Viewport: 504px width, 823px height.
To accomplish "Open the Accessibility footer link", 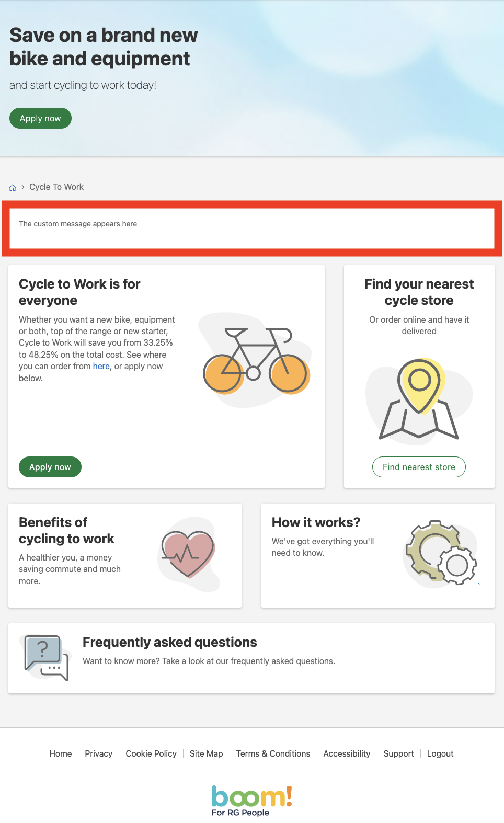I will coord(347,753).
